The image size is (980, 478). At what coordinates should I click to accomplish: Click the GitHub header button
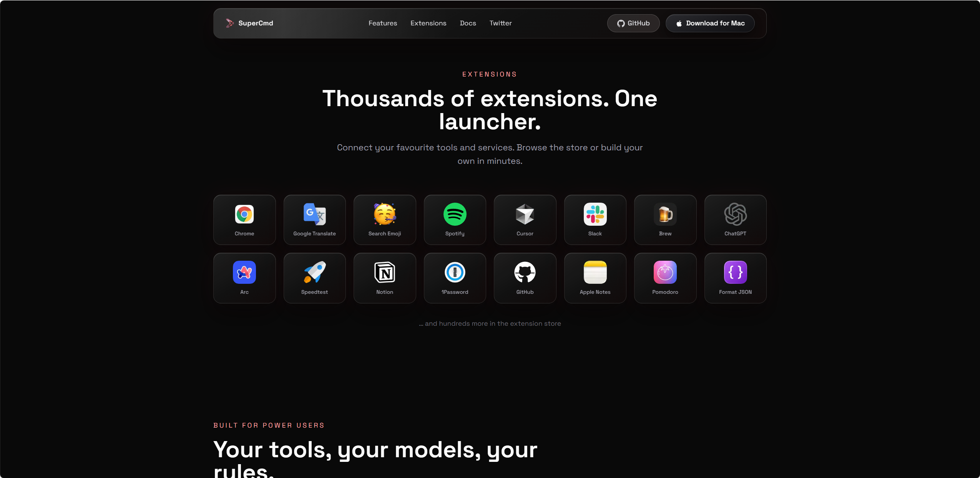(x=633, y=23)
